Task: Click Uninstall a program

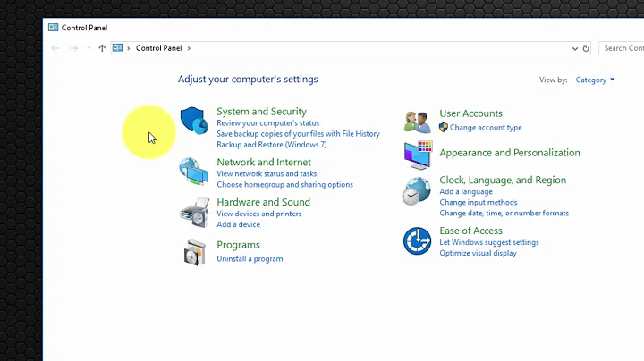Action: (x=250, y=259)
